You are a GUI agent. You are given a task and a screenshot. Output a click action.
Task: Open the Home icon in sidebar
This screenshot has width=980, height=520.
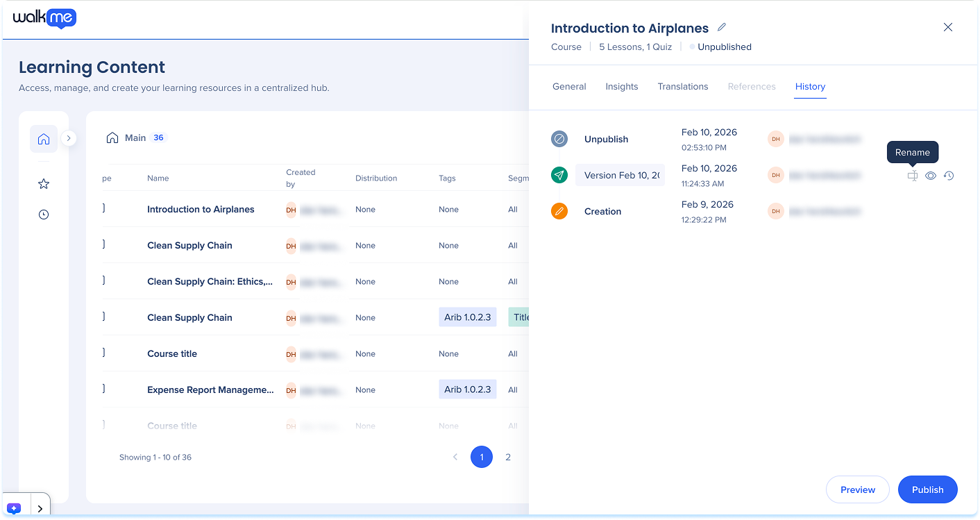pyautogui.click(x=44, y=139)
